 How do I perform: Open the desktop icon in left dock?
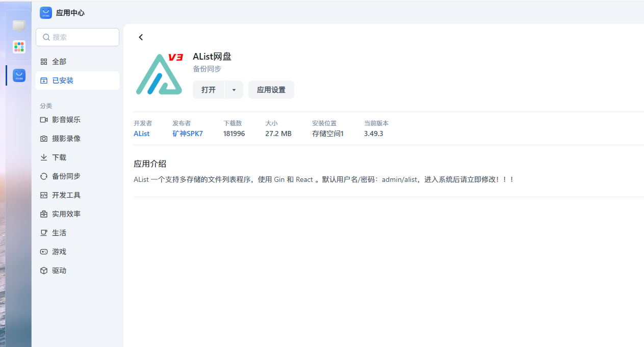[x=19, y=25]
